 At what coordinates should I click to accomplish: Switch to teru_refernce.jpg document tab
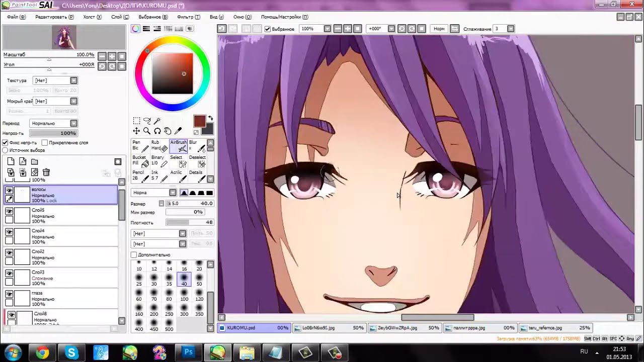[555, 328]
